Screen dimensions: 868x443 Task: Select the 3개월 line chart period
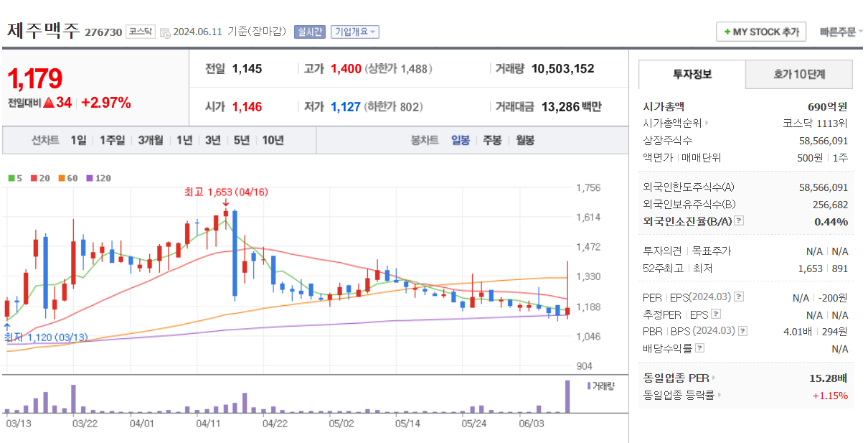[x=151, y=140]
